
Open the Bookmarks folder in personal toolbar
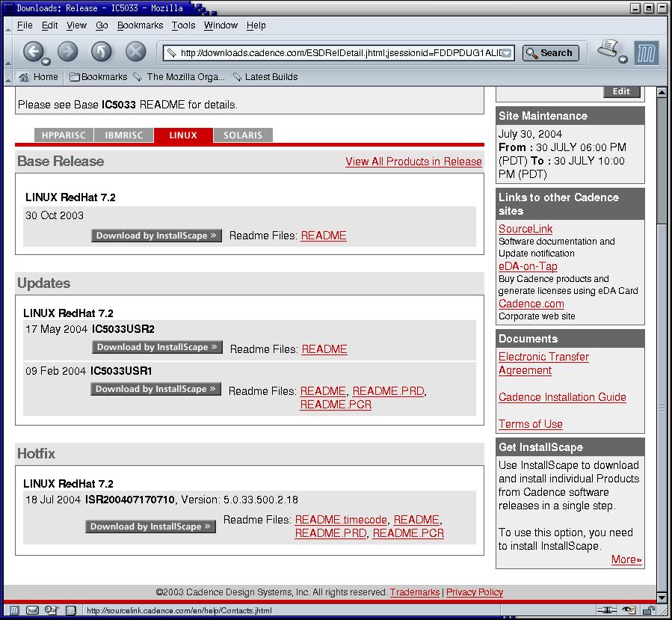click(98, 77)
